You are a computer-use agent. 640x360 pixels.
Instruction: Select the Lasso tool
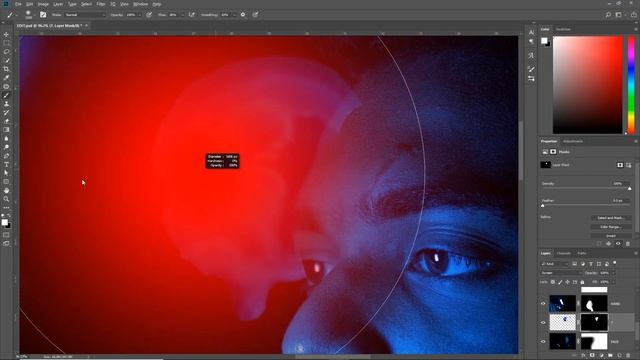coord(6,52)
